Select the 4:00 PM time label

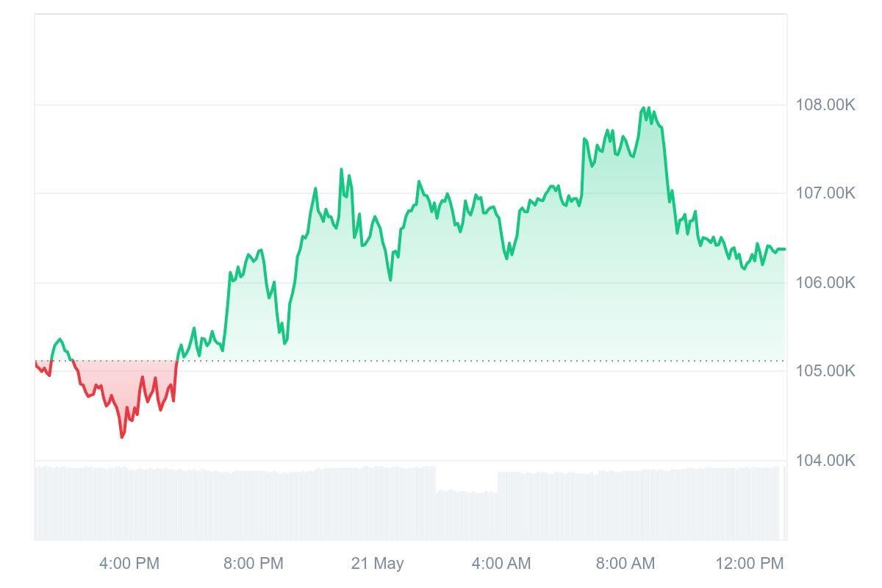pyautogui.click(x=129, y=564)
